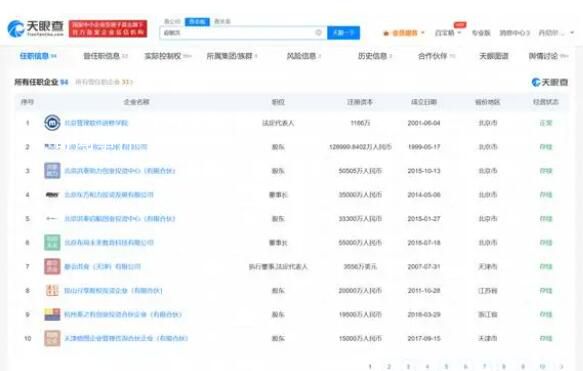Viewport: 583px width, 371px height.
Task: Switch to the 风险信息 tab
Action: click(x=304, y=56)
